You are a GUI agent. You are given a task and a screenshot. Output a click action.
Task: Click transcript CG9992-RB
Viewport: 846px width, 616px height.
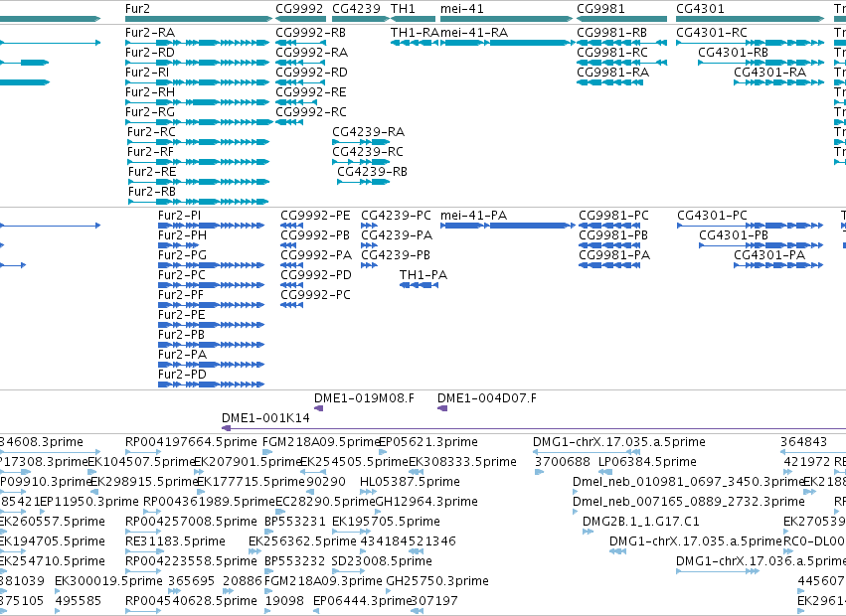point(300,43)
